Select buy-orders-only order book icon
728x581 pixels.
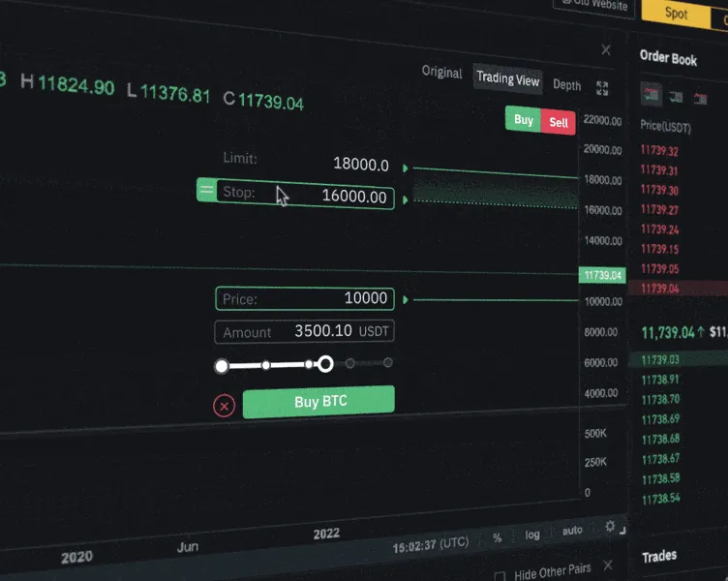pyautogui.click(x=676, y=97)
